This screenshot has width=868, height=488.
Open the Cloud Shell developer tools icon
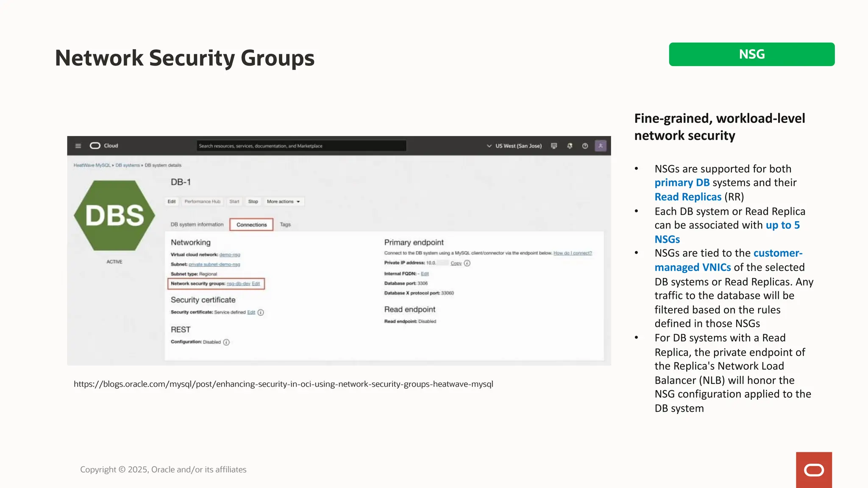[554, 146]
